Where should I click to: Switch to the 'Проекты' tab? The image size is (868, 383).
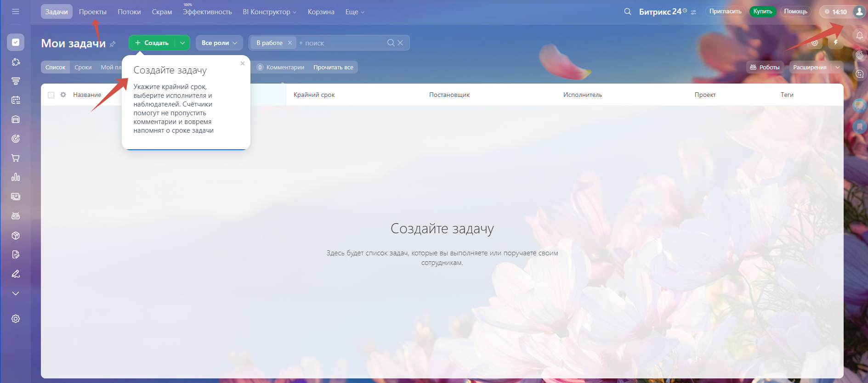point(92,12)
